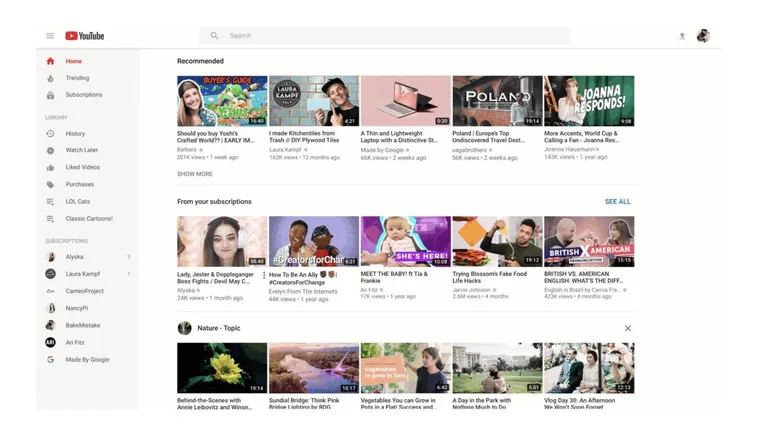Play the Poland travel video thumbnail
Image resolution: width=770 pixels, height=433 pixels.
point(497,101)
